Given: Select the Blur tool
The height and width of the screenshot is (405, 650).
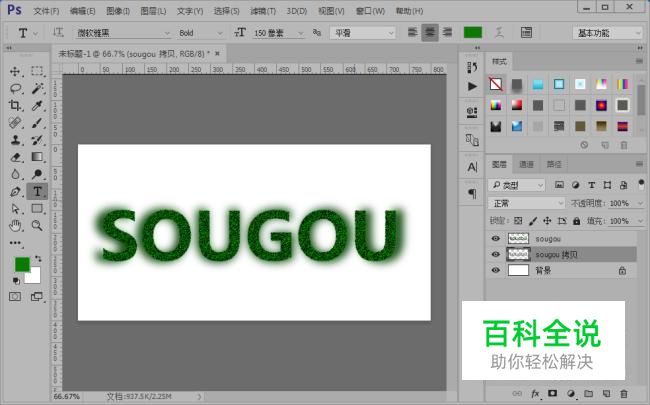Looking at the screenshot, I should coord(15,174).
